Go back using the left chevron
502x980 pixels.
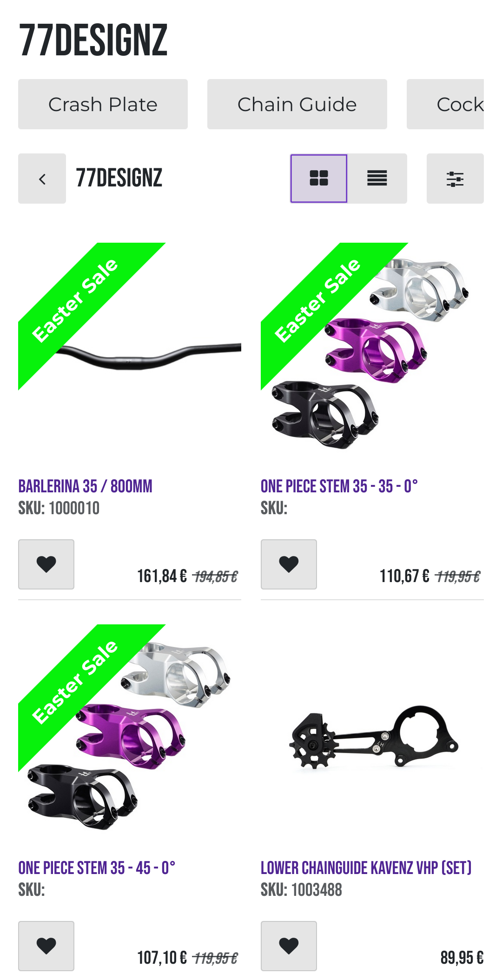click(x=42, y=179)
